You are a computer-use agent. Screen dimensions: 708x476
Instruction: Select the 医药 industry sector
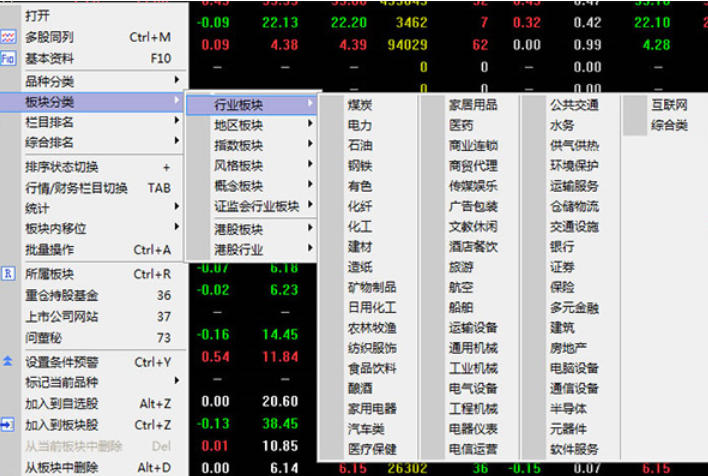click(461, 125)
